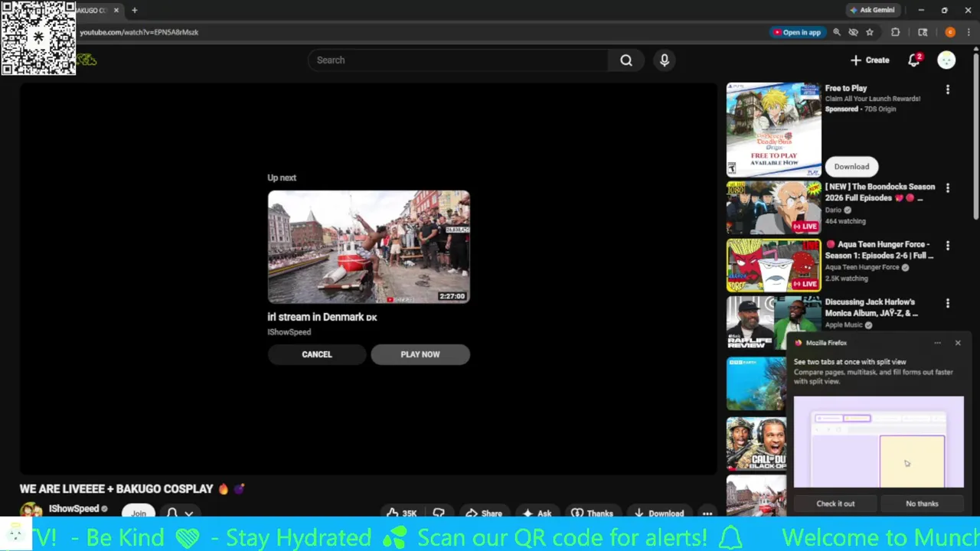Open the Free to Play sponsored thumbnail

click(773, 130)
